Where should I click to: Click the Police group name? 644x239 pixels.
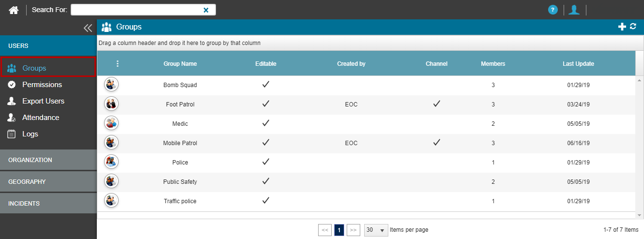(x=180, y=163)
